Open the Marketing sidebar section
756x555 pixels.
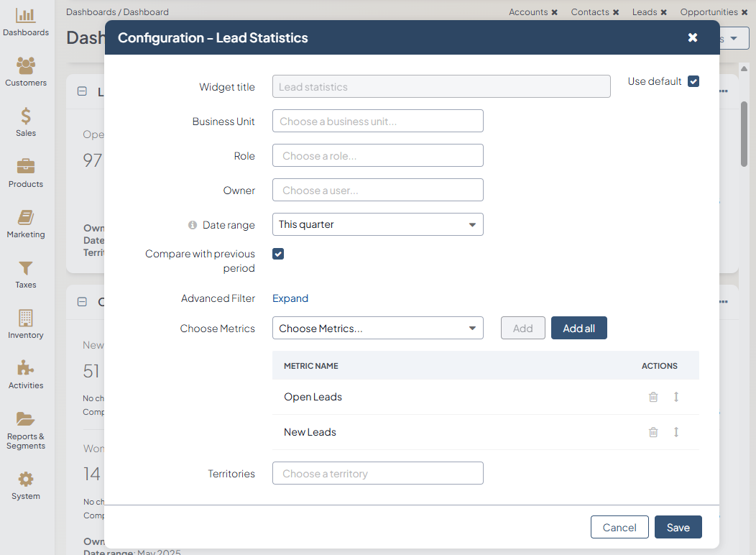click(26, 224)
